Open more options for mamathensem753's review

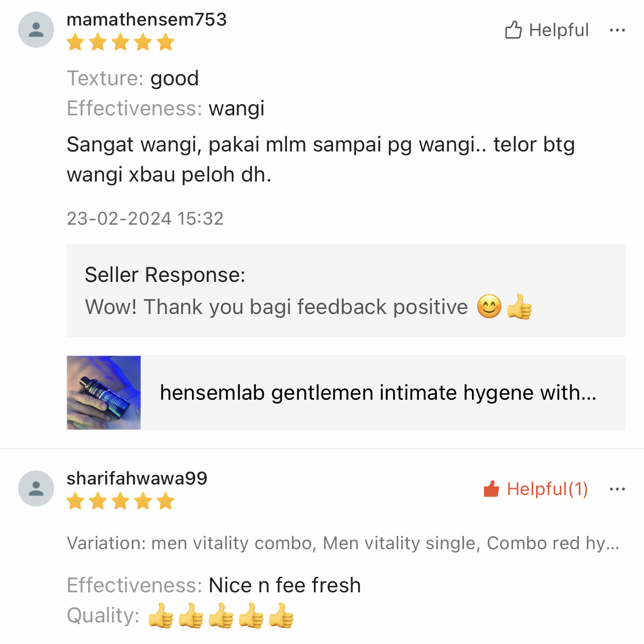point(617,30)
